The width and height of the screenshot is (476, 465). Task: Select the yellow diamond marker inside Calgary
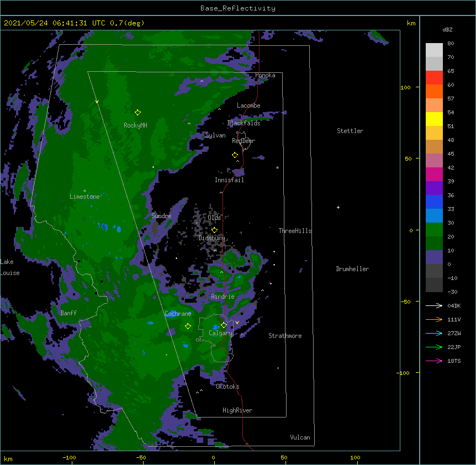coord(224,325)
